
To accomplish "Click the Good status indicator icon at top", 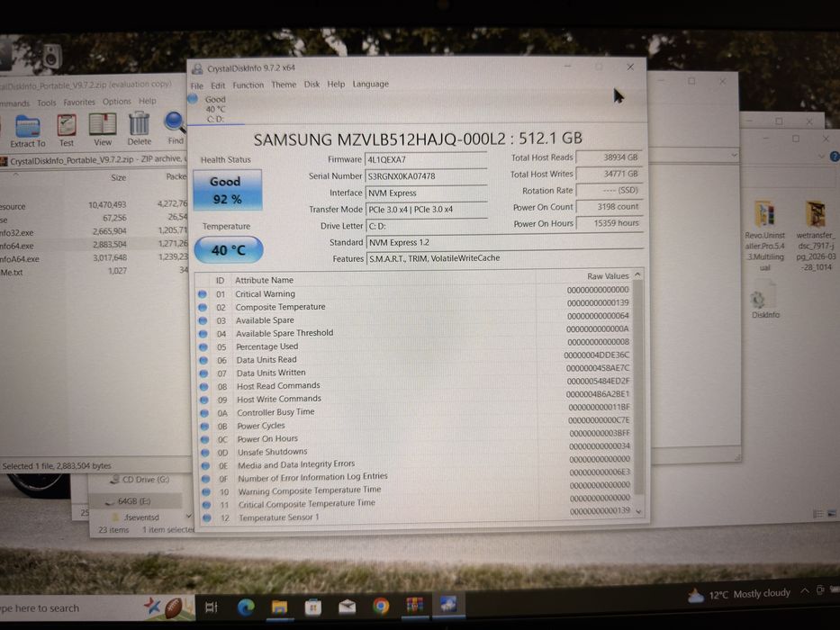I will [193, 99].
